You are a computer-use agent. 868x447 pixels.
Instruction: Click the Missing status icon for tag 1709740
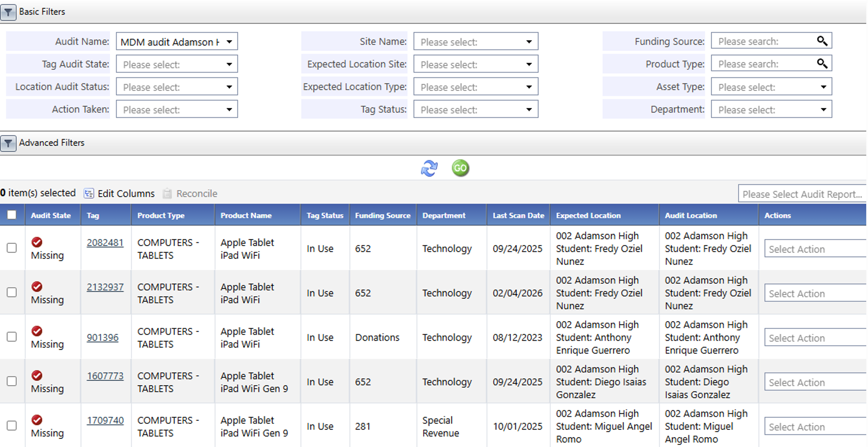point(37,420)
